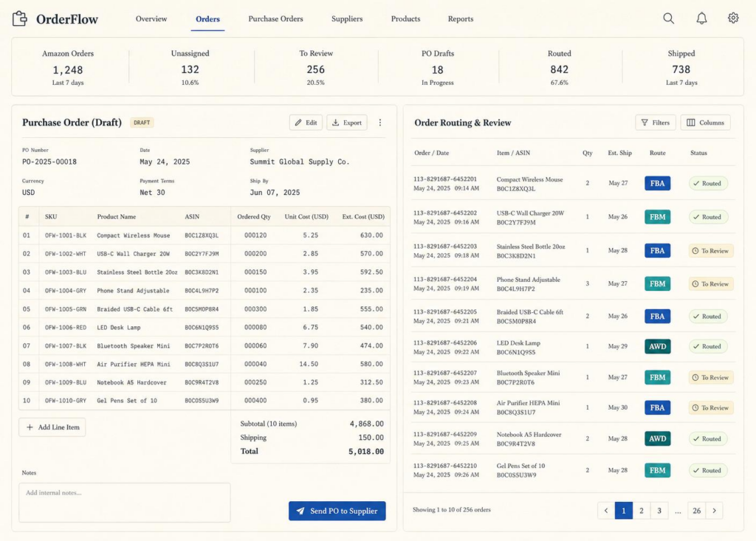Go to previous page with left chevron
The image size is (756, 541).
click(x=606, y=510)
